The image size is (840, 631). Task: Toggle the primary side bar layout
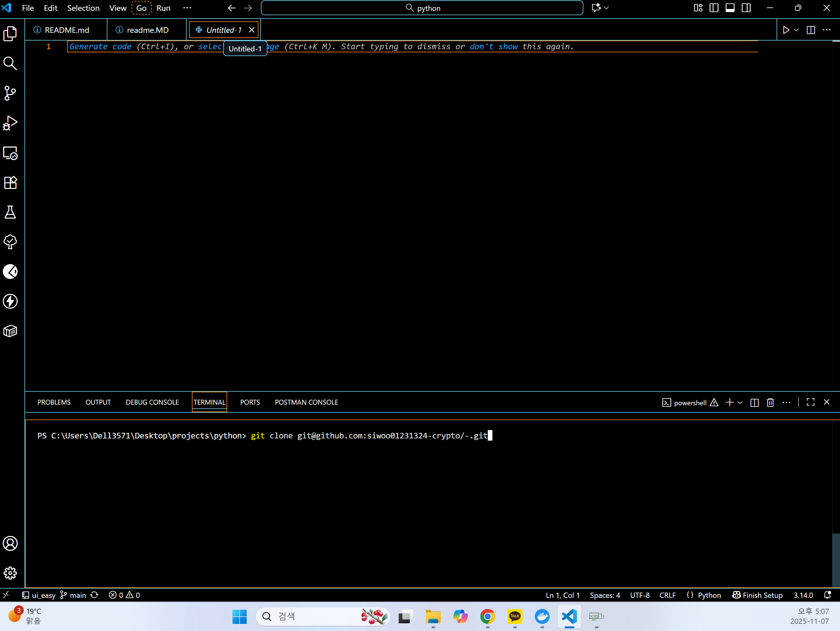[714, 8]
